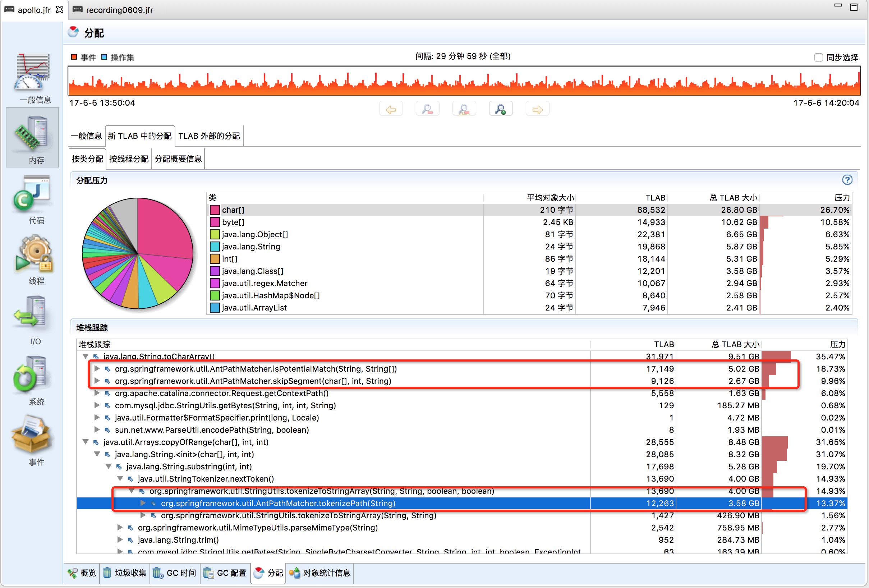Expand AntPathMatcher.skipSegment row
The height and width of the screenshot is (588, 869).
tap(97, 381)
